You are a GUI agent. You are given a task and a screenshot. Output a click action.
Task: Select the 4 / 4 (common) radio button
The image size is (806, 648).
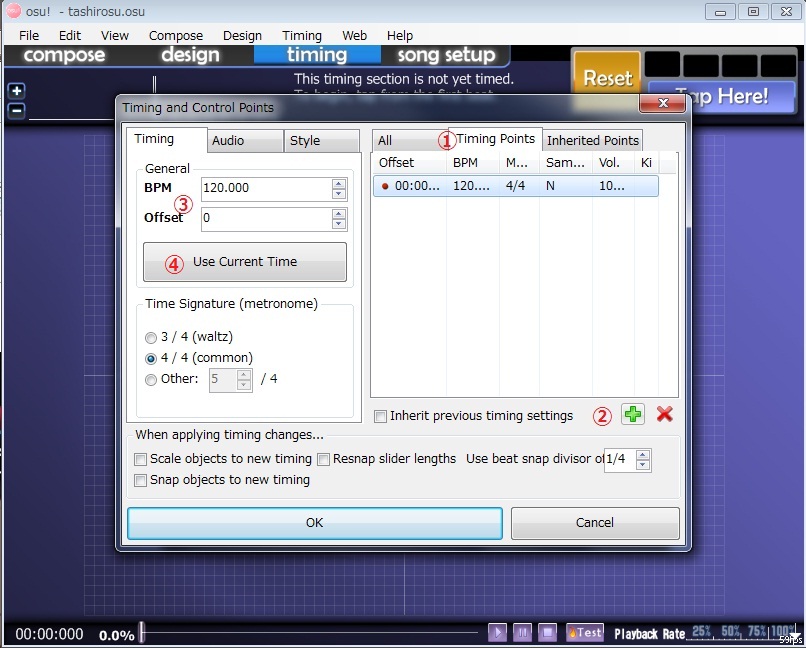151,358
